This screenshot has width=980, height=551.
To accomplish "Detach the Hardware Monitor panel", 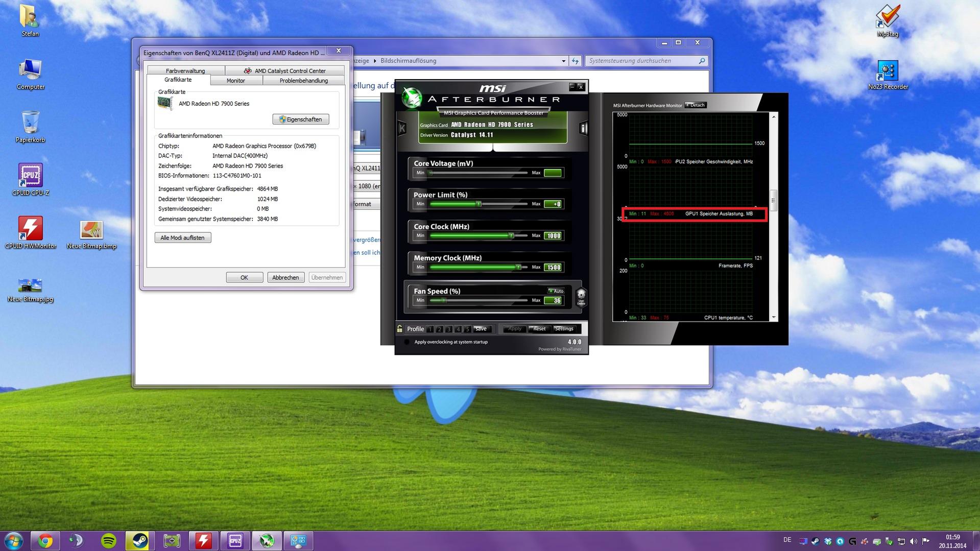I will tap(696, 105).
